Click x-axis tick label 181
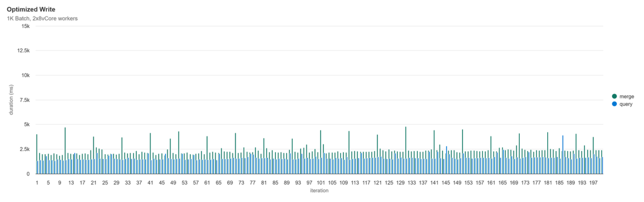 (548, 183)
